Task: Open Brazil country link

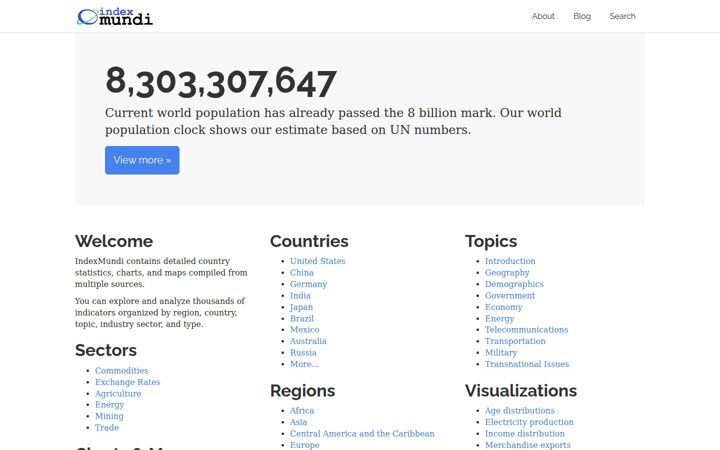Action: [302, 318]
